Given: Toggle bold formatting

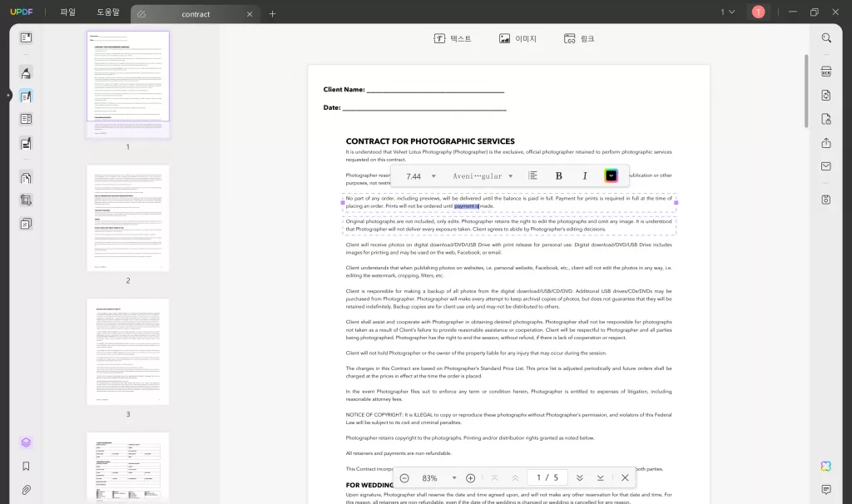Looking at the screenshot, I should 558,175.
